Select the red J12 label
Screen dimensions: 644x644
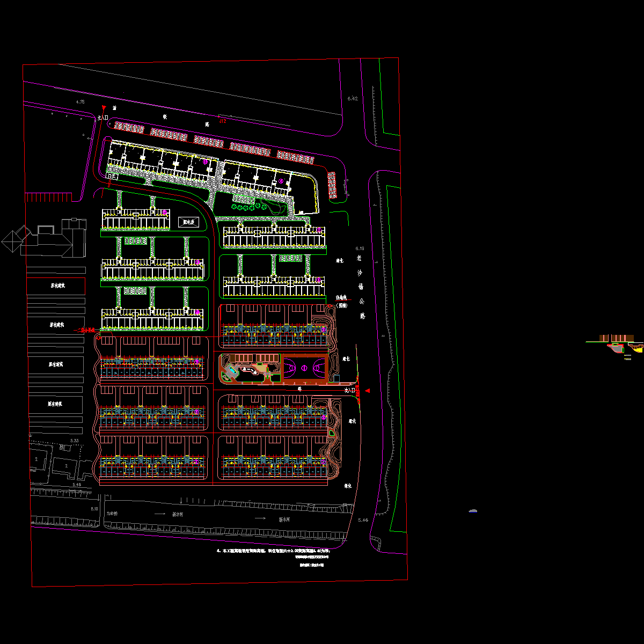point(223,121)
